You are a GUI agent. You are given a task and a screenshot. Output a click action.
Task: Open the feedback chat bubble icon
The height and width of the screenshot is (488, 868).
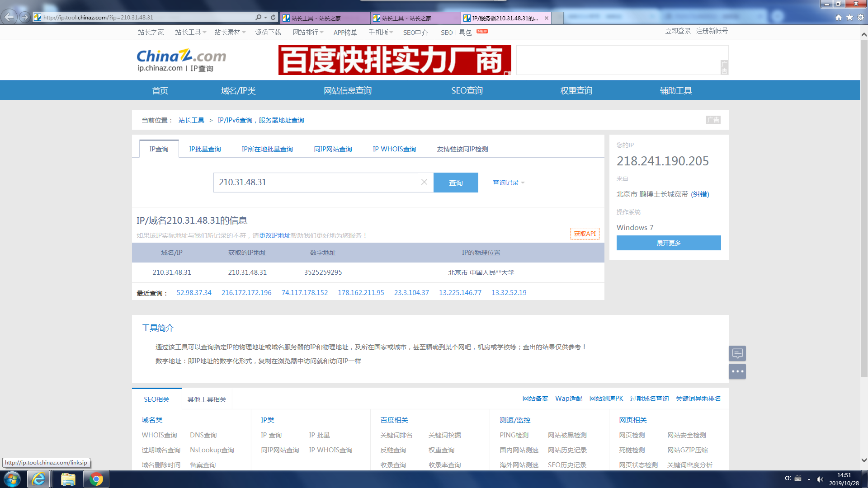click(737, 353)
